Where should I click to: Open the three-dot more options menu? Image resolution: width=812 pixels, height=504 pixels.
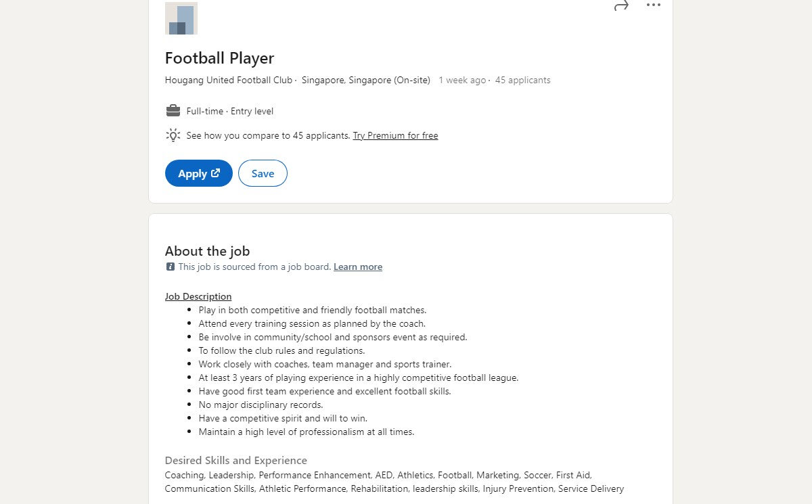click(653, 5)
